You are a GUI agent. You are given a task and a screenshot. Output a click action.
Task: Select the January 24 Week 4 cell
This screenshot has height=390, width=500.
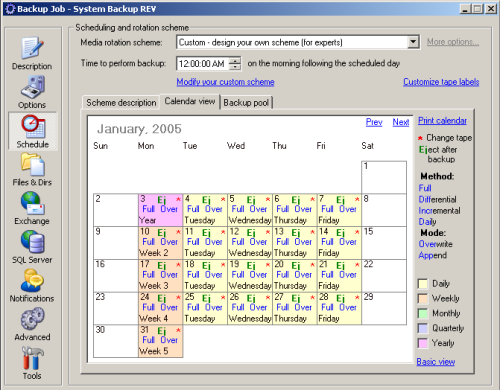[161, 308]
